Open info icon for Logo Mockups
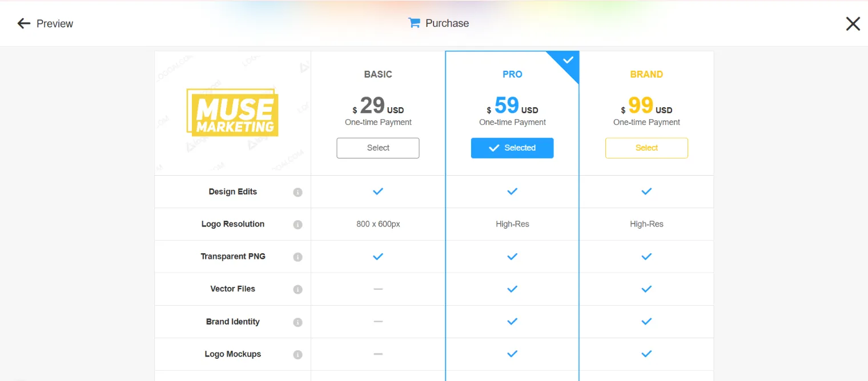This screenshot has width=868, height=381. 298,355
